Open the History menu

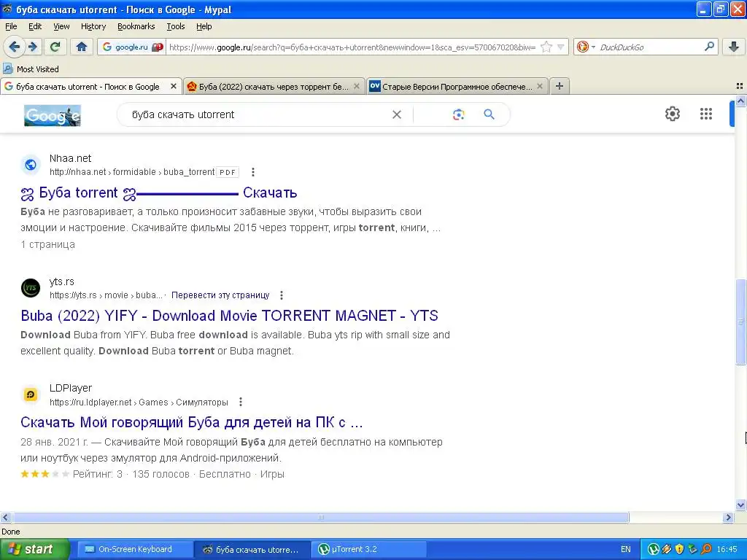(x=93, y=26)
